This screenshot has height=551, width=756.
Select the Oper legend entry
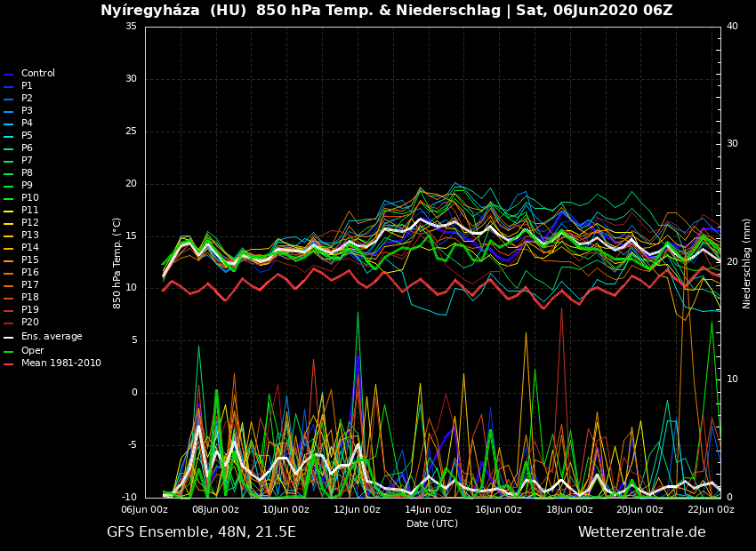click(32, 351)
